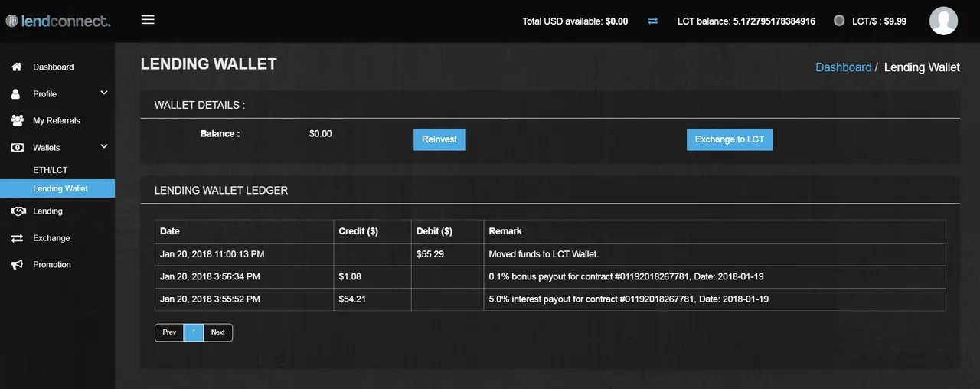Click the Exchange to LCT button
The image size is (980, 389).
tap(730, 139)
